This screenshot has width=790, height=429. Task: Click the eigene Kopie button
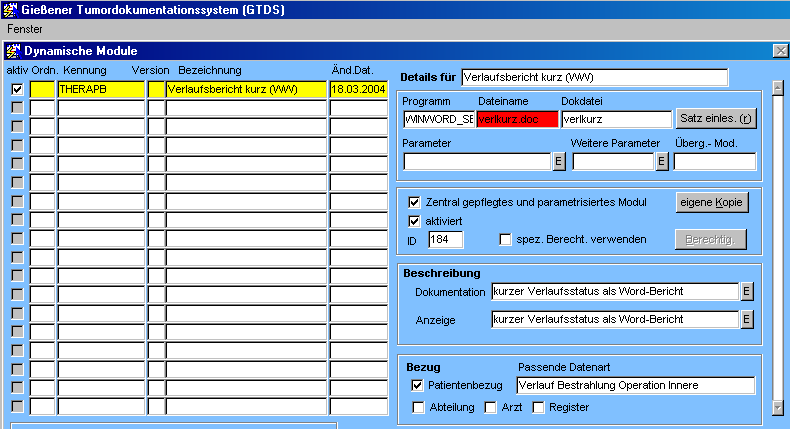pos(712,202)
